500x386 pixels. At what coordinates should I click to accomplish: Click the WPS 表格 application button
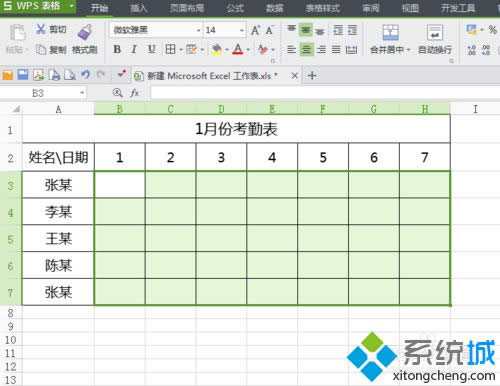click(38, 6)
